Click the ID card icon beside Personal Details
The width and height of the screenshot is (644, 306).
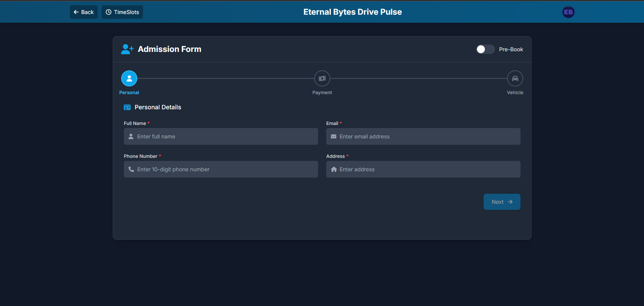tap(127, 107)
